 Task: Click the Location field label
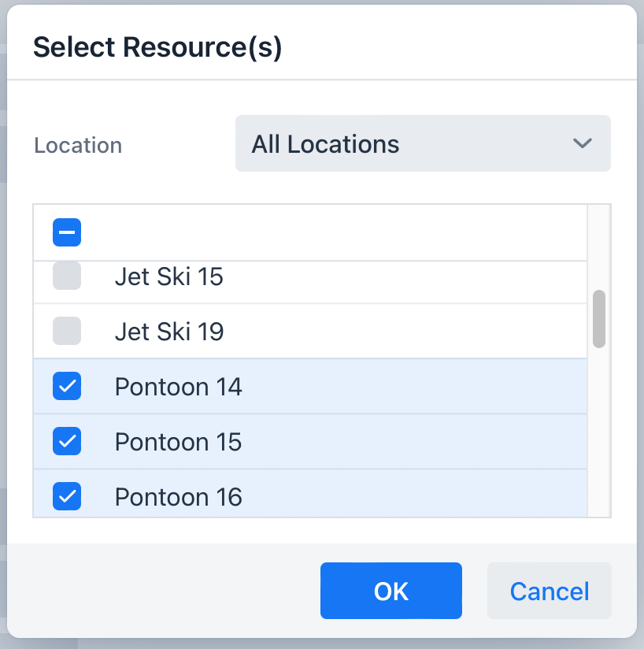pos(78,145)
